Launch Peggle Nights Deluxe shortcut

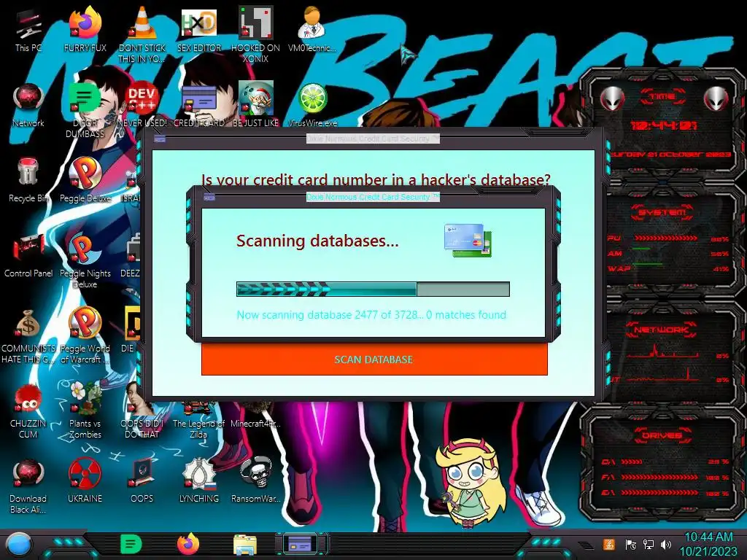point(85,260)
